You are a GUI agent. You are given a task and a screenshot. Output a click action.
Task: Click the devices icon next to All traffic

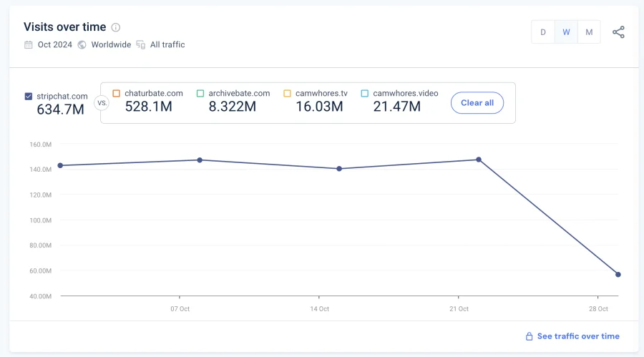tap(140, 44)
